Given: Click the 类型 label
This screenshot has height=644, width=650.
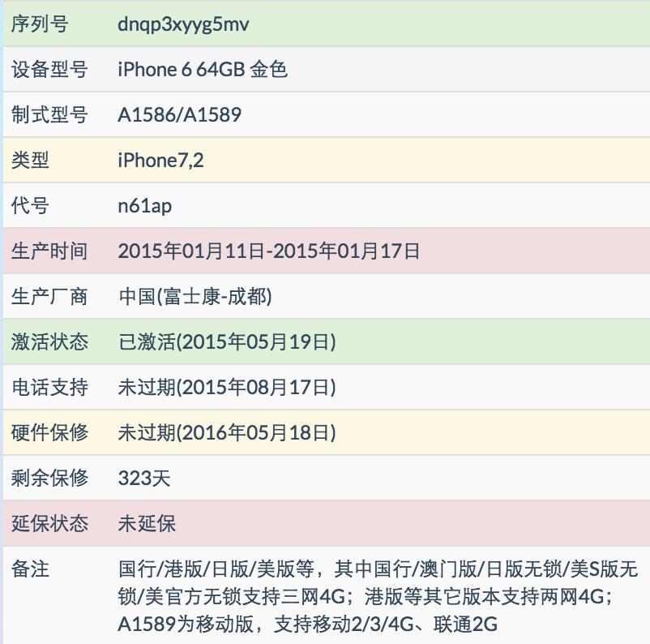Looking at the screenshot, I should click(30, 160).
